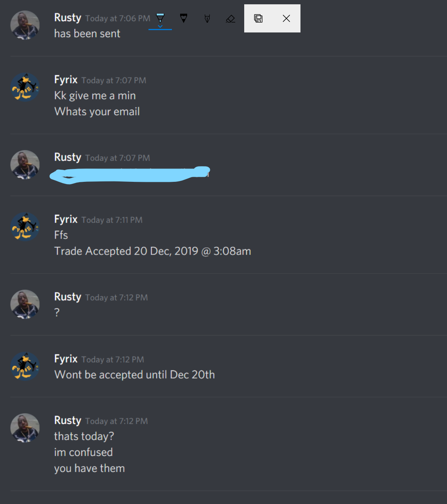Select the calligraphy pen tool

[207, 18]
